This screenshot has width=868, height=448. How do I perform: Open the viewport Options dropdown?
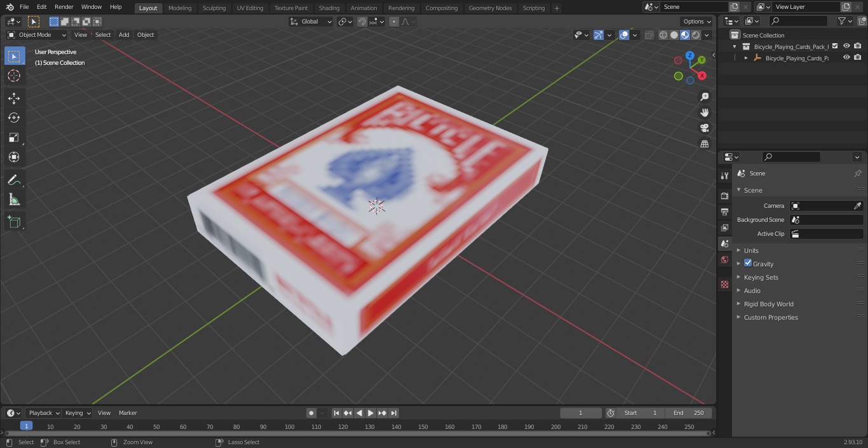point(697,22)
